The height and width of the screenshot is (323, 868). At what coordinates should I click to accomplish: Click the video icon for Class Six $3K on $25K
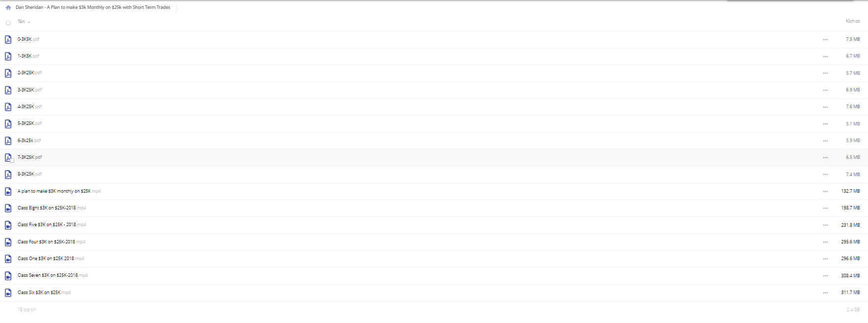point(8,293)
